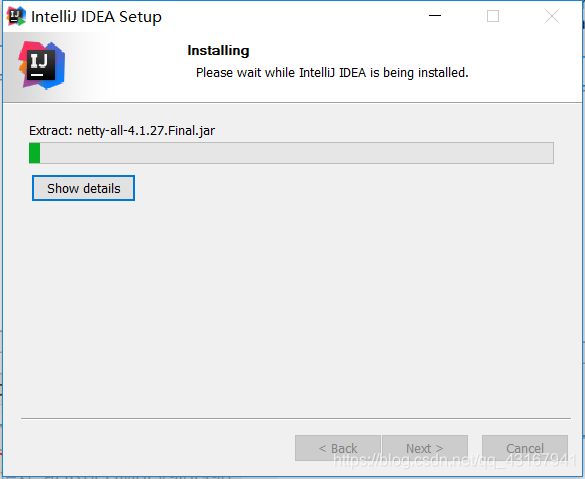Click the large IntelliJ IDEA logo in header

pyautogui.click(x=41, y=65)
